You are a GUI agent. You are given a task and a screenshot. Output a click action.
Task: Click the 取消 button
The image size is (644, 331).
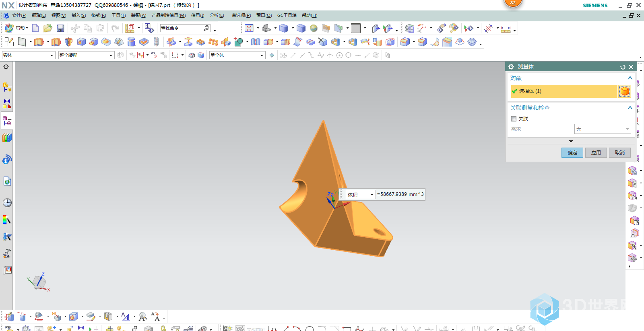[x=620, y=152]
